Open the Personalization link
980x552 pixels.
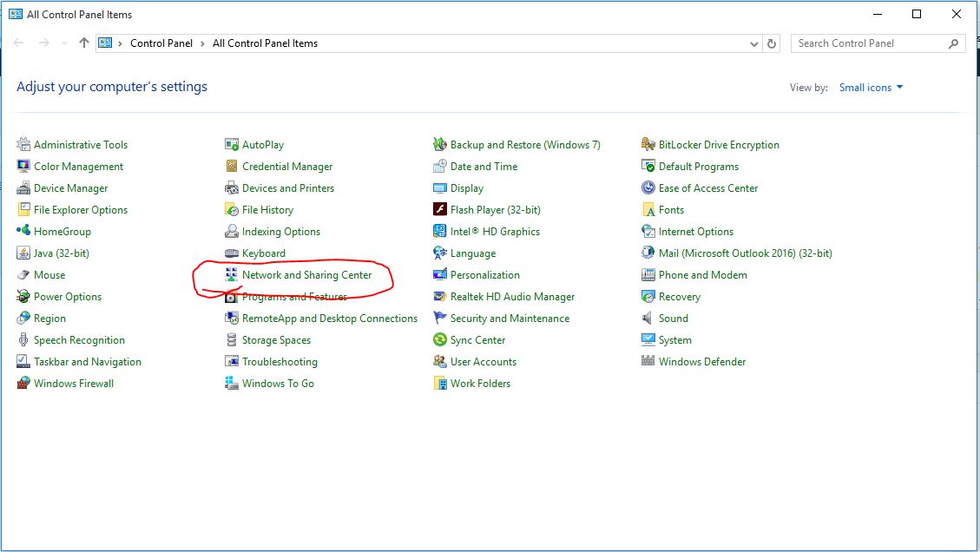tap(485, 275)
